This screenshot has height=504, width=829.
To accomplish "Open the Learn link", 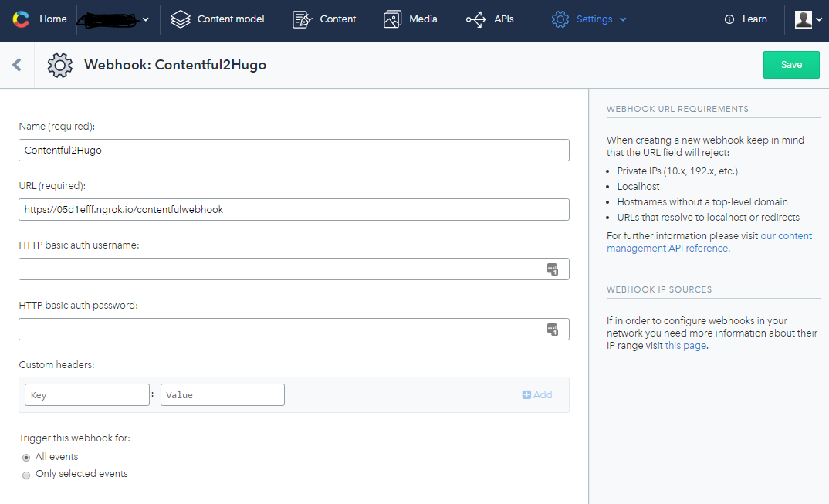I will pyautogui.click(x=754, y=19).
